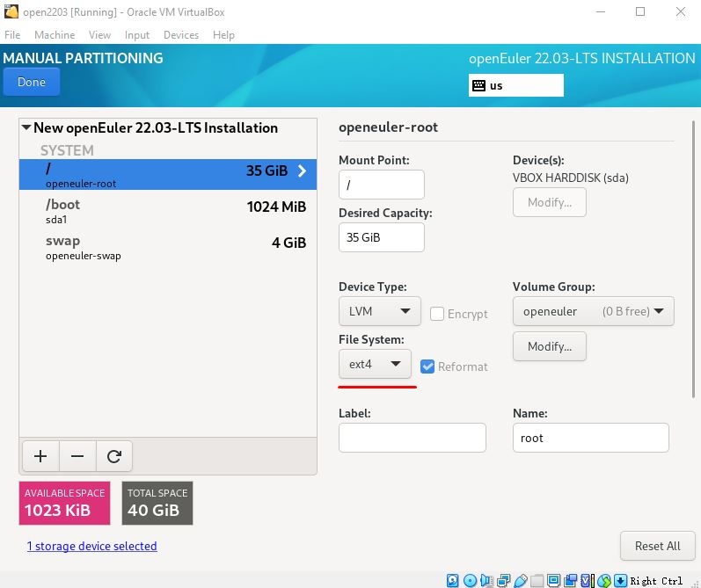
Task: Click the SYSTEM section label
Action: 67,150
